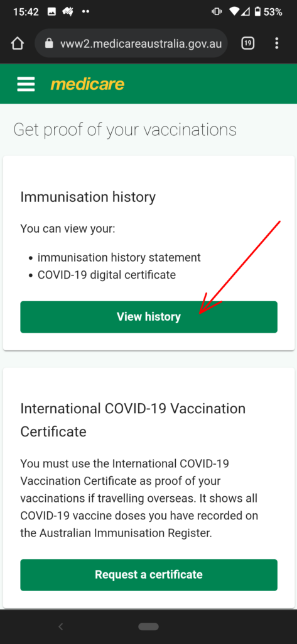Screen dimensions: 297x644
Task: Tap the 15:42 clock in status bar
Action: [x=25, y=12]
